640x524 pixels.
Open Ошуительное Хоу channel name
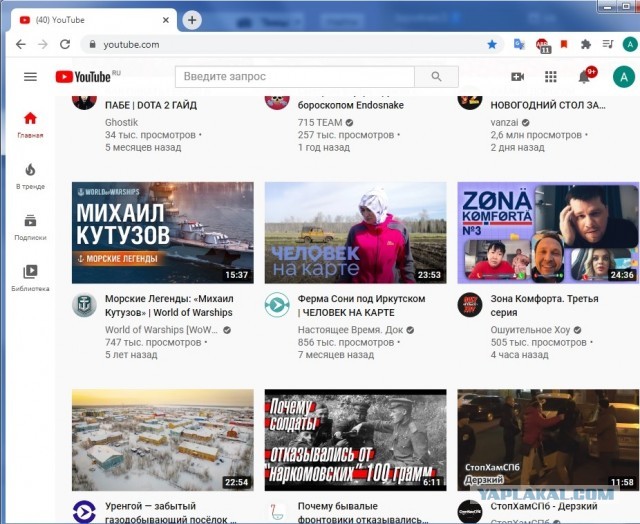[530, 330]
